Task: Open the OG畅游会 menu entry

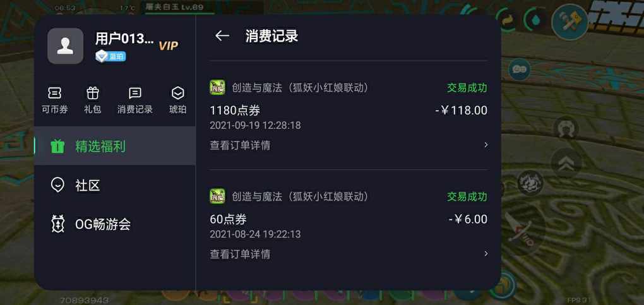Action: [x=114, y=224]
